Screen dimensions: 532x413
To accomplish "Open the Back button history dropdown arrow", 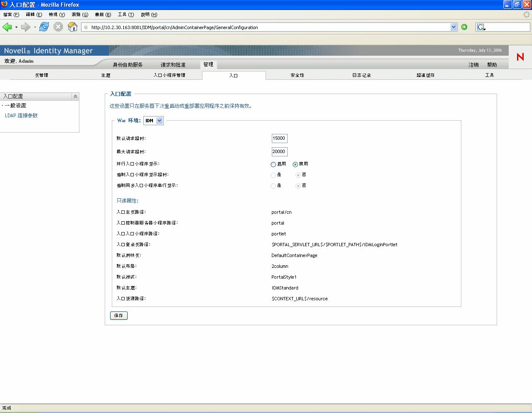I will click(16, 27).
